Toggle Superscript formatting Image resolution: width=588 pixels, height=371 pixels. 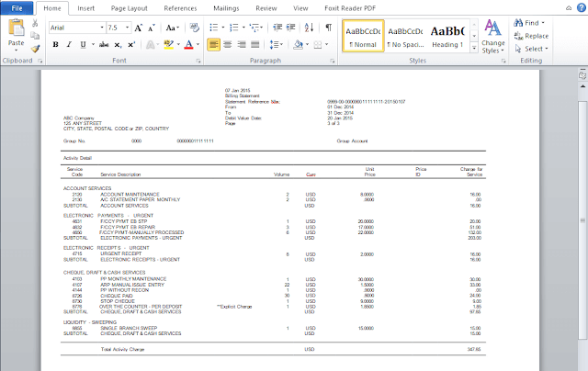[130, 45]
